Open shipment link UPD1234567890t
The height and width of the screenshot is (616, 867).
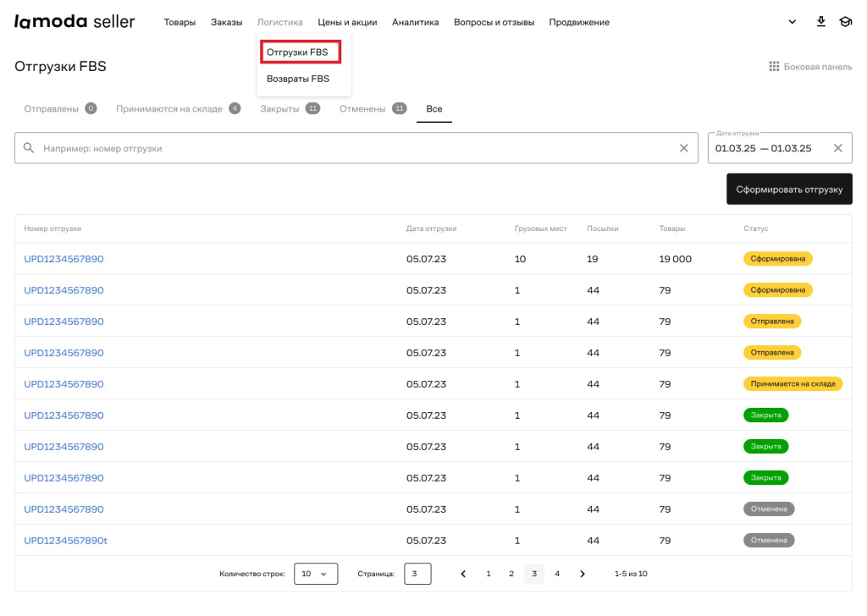click(x=66, y=541)
